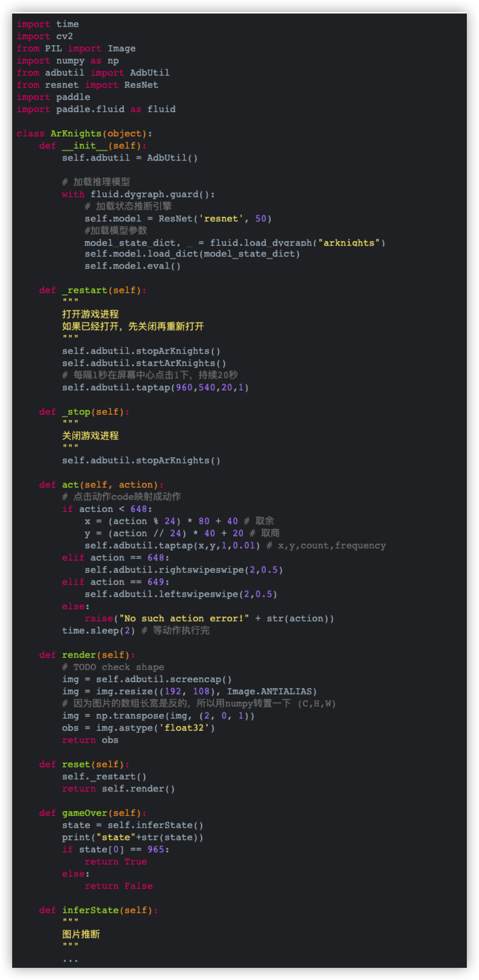Click the 'def render(self):' definition
This screenshot has height=980, width=479.
[87, 655]
